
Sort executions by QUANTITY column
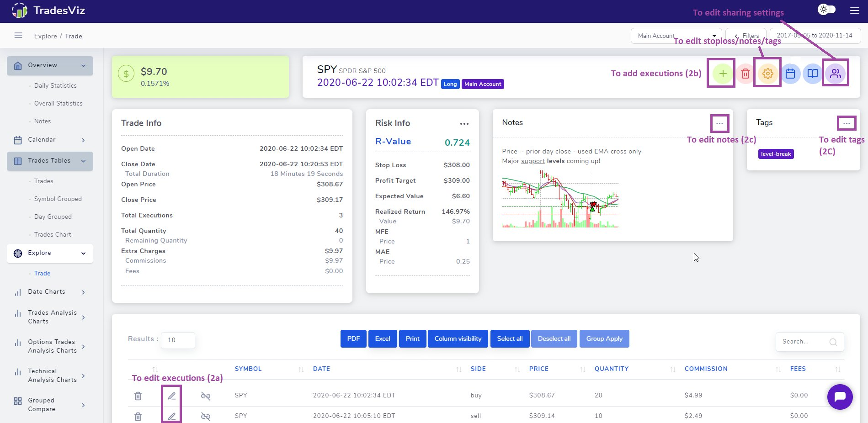coord(612,369)
